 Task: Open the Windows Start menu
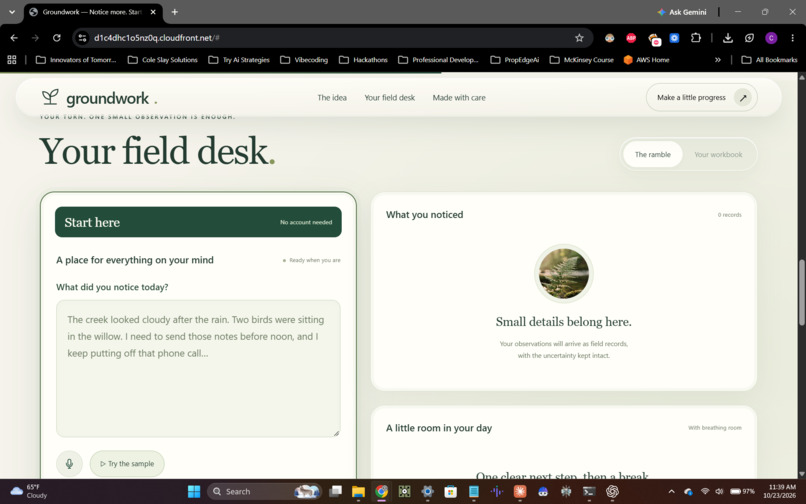[194, 491]
